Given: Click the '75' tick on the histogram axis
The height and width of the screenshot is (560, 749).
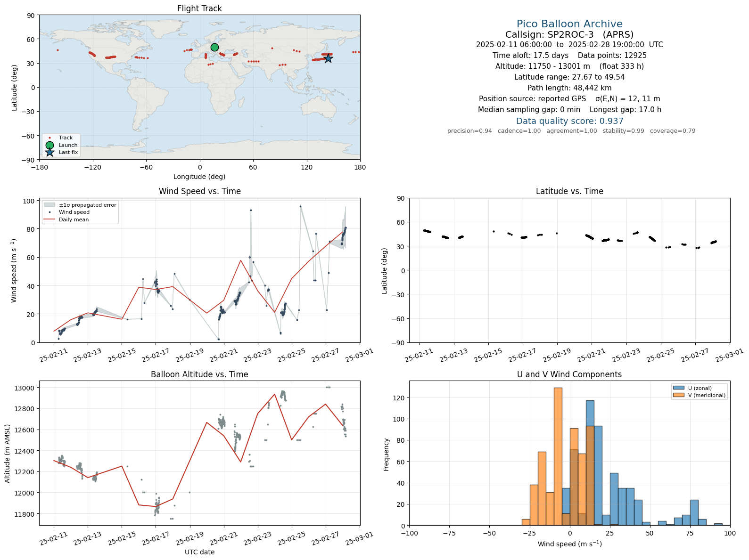Looking at the screenshot, I should [690, 534].
